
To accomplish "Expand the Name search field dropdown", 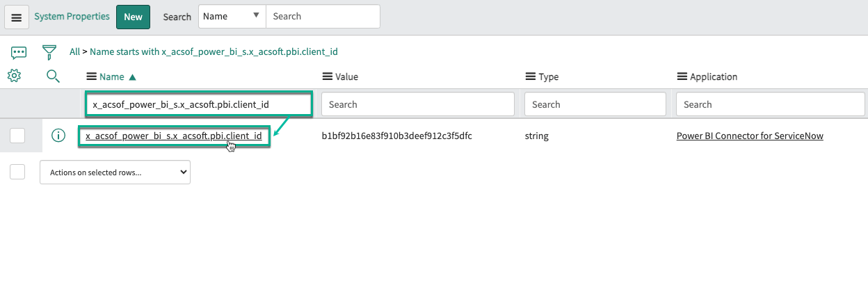I will [x=232, y=17].
